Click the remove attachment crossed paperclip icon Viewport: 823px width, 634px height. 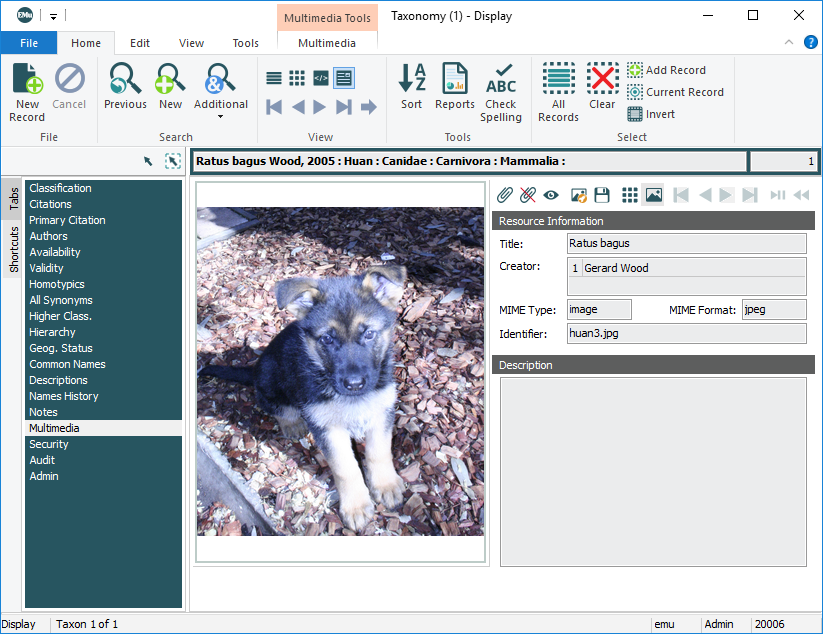(x=527, y=195)
